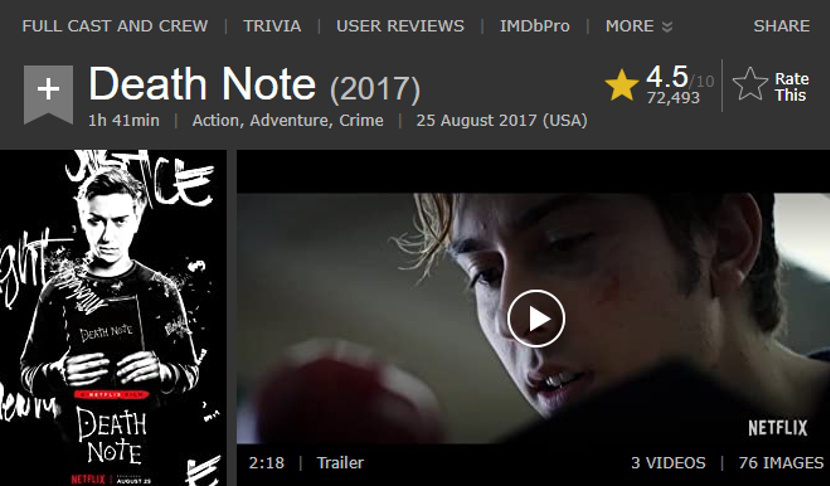Add Death Note to watchlist ribbon
The image size is (830, 486).
tap(48, 94)
